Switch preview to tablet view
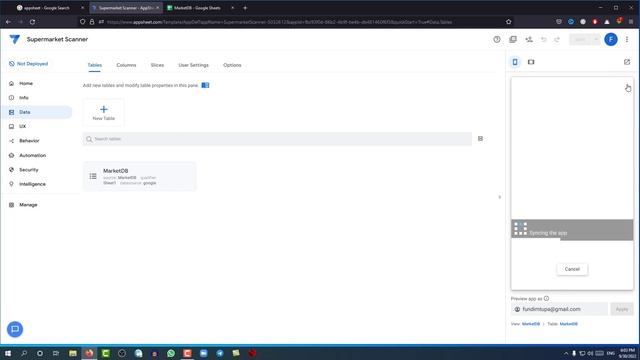This screenshot has width=640, height=360. [x=531, y=62]
